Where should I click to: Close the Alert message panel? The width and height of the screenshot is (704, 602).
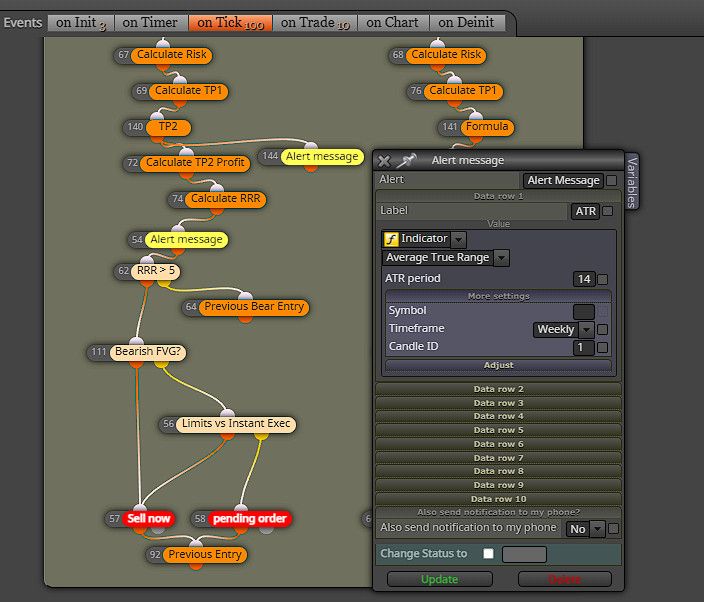click(x=384, y=161)
